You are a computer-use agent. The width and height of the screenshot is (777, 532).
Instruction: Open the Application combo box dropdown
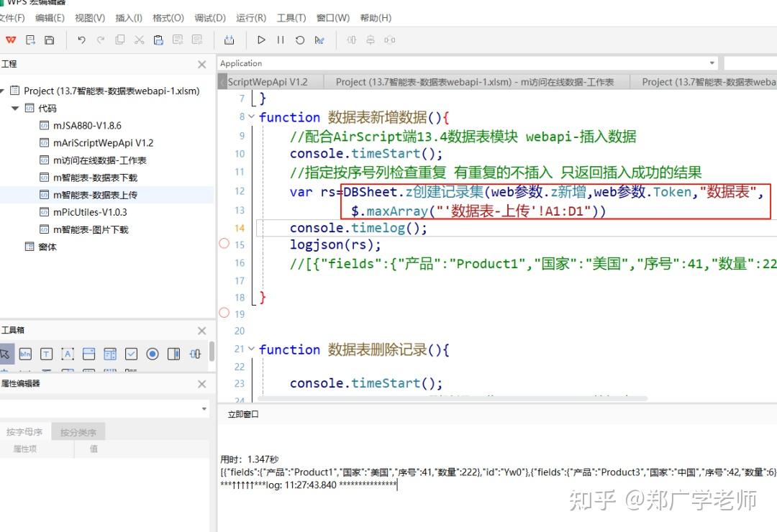point(712,63)
